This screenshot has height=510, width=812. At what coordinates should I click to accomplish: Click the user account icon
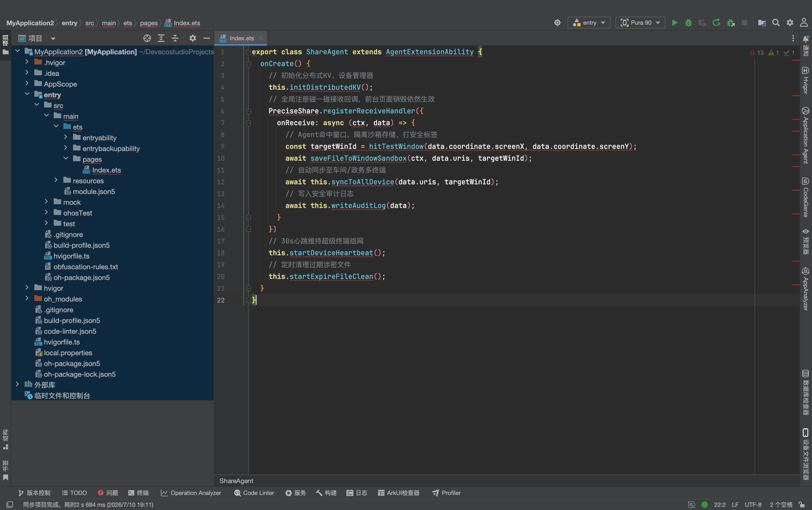tap(804, 23)
